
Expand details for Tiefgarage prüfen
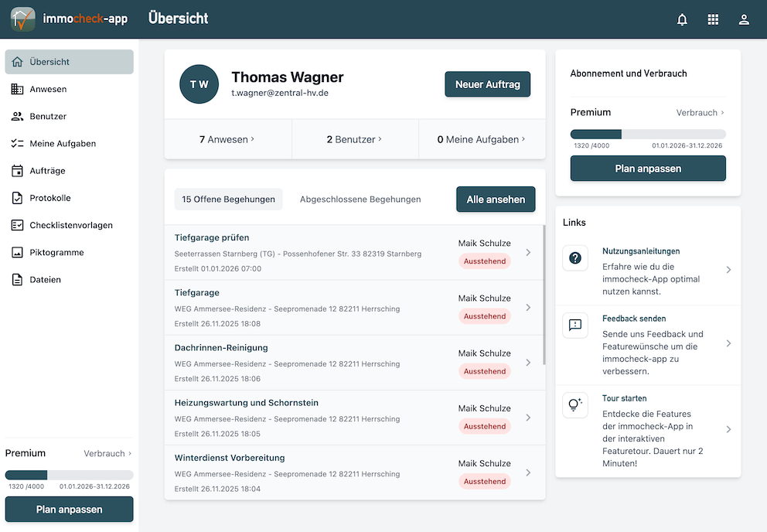pos(528,253)
